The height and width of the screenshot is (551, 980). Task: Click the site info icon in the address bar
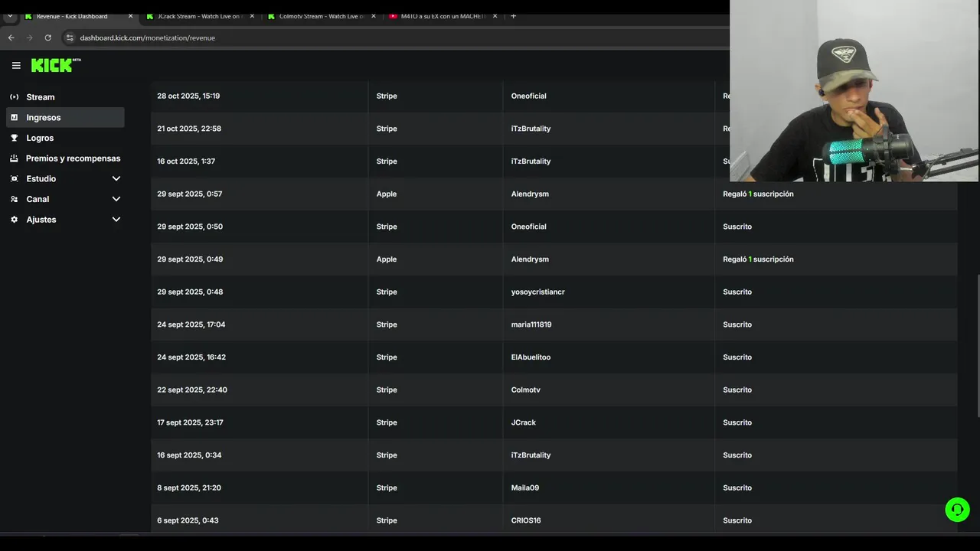[x=70, y=37]
